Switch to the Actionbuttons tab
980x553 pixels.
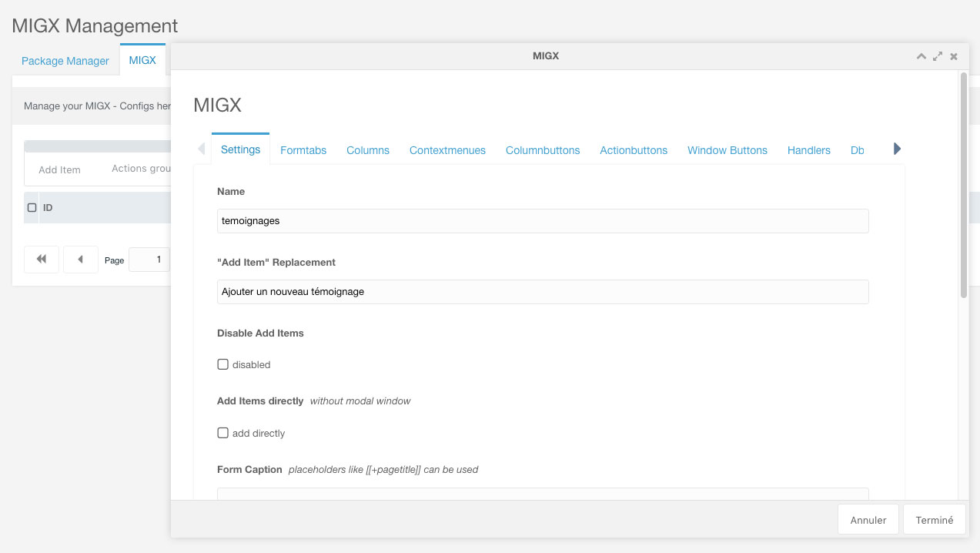(634, 150)
